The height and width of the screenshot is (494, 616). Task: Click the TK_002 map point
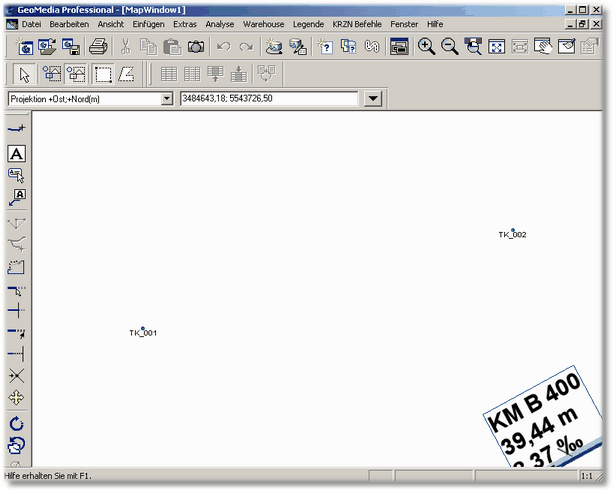[513, 231]
